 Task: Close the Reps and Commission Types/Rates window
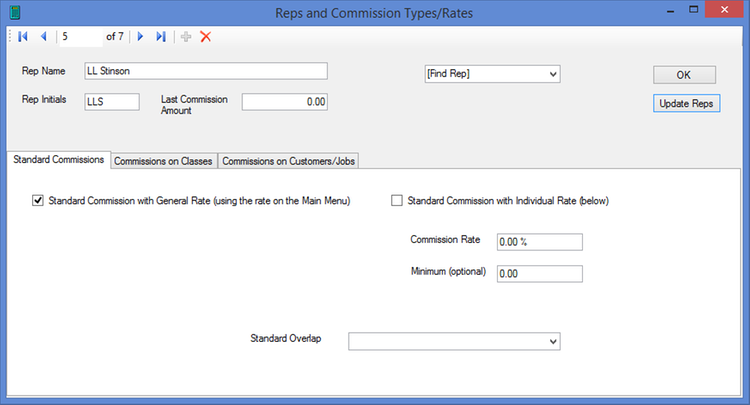tap(724, 10)
